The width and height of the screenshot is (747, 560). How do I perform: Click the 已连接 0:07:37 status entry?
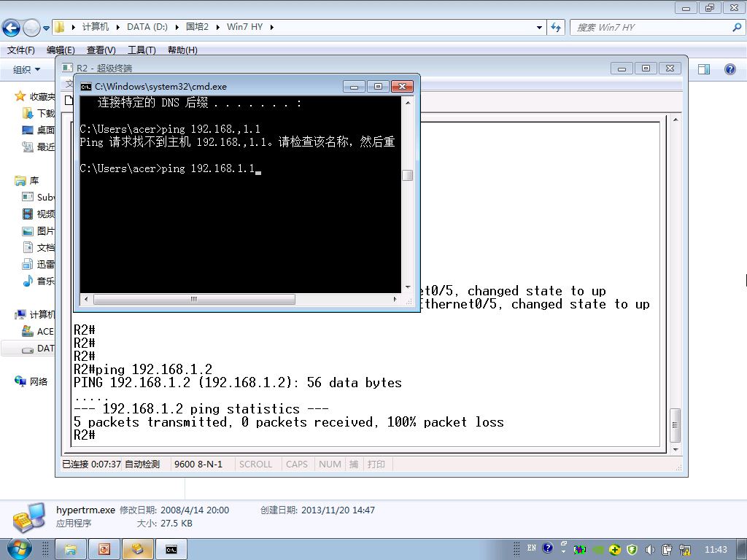(91, 464)
